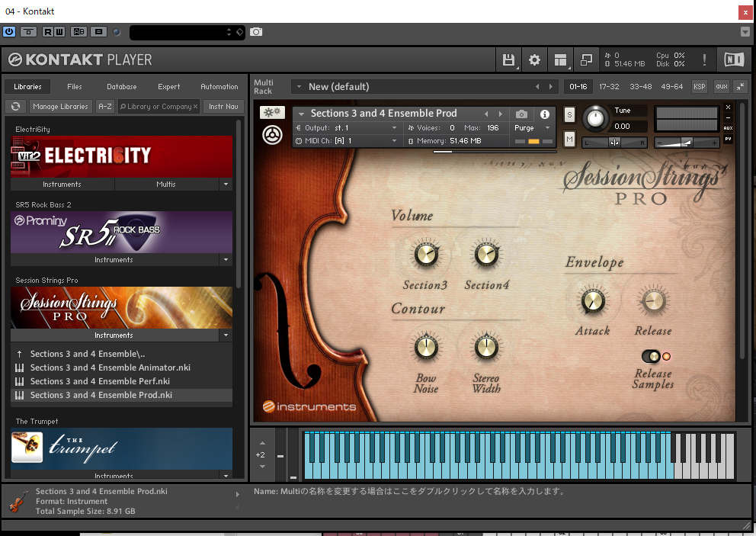
Task: Open the Automation tab
Action: 219,87
